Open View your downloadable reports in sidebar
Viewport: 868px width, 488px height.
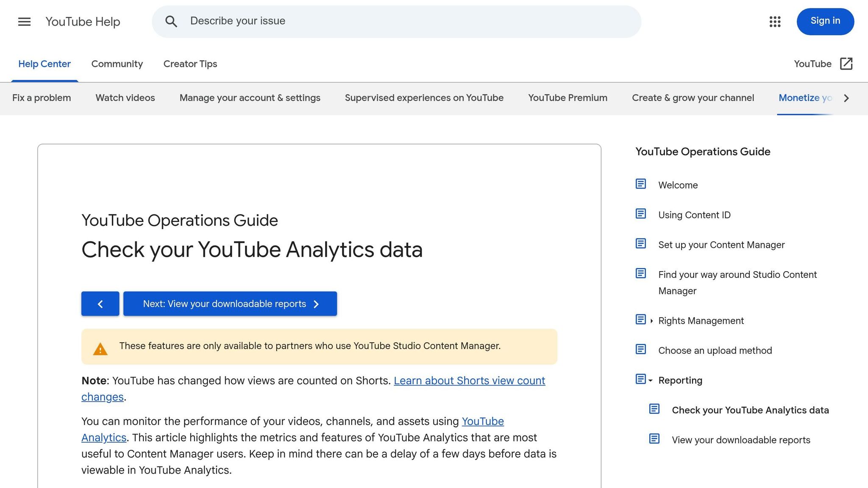point(741,440)
